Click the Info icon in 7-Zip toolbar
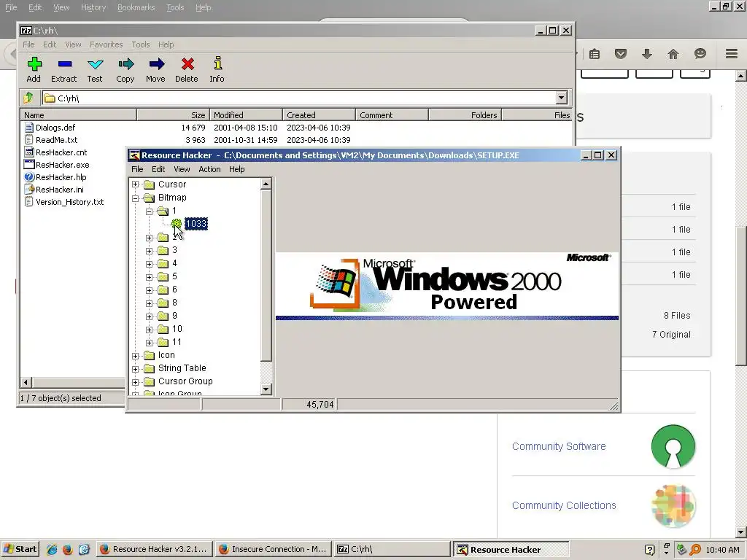 (217, 64)
